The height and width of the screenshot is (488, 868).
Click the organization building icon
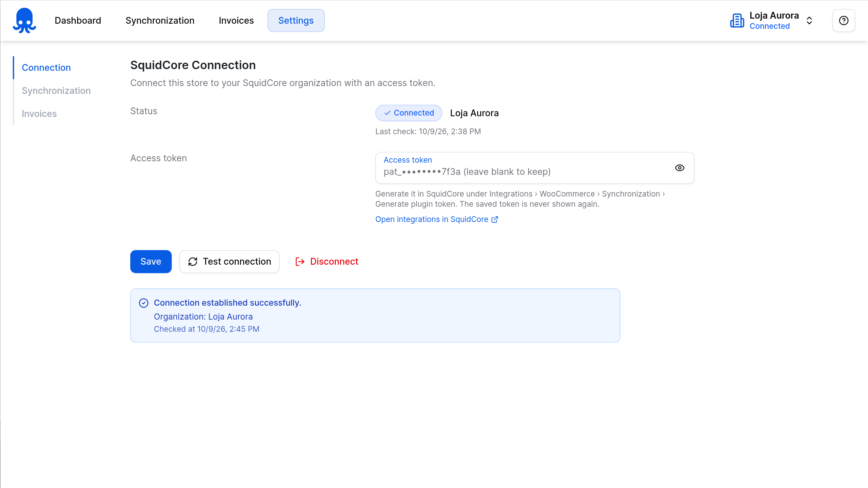coord(737,20)
